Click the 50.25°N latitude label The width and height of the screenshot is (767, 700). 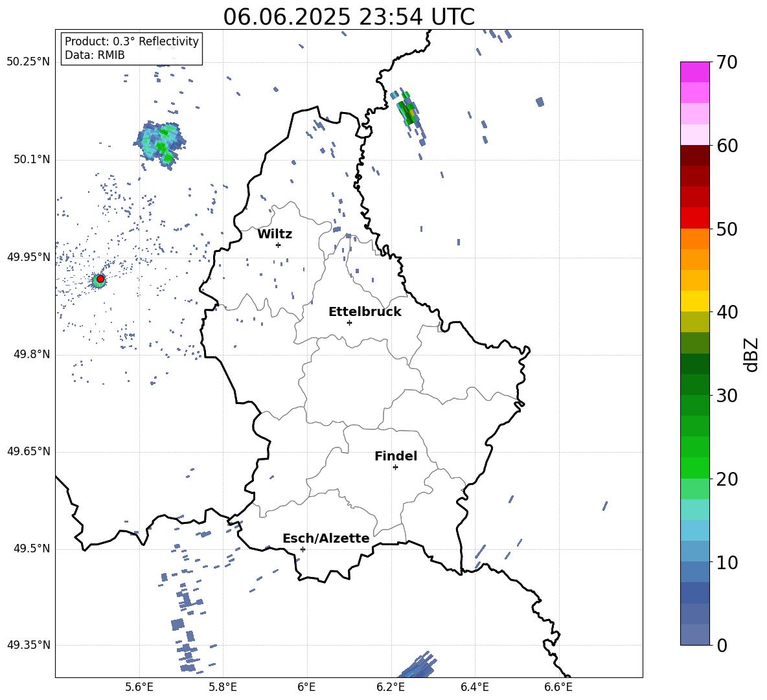(x=29, y=62)
